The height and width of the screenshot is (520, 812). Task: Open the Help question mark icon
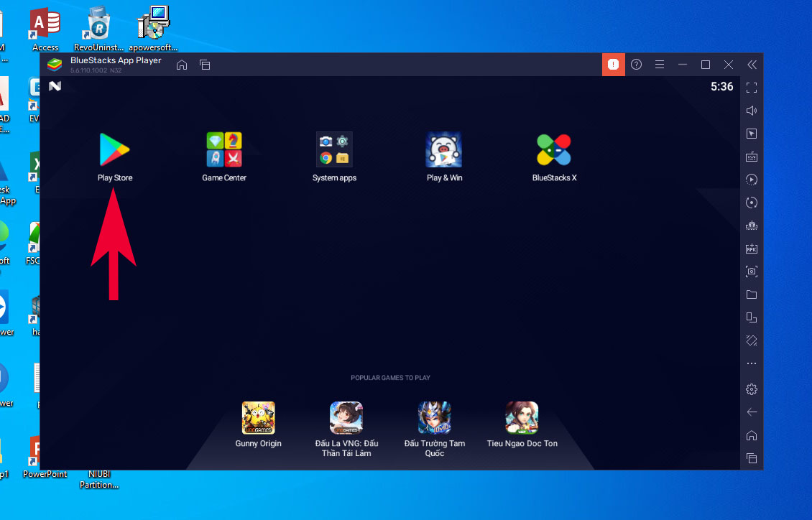coord(636,65)
